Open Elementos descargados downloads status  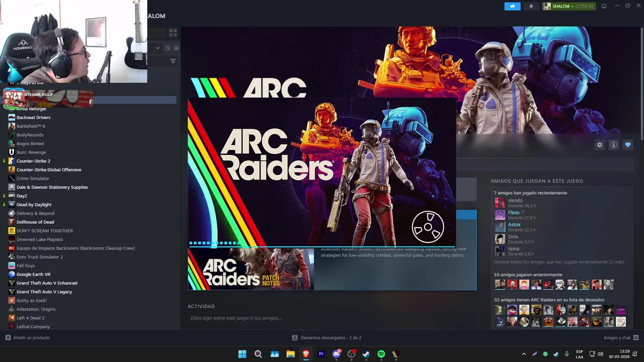(x=327, y=338)
